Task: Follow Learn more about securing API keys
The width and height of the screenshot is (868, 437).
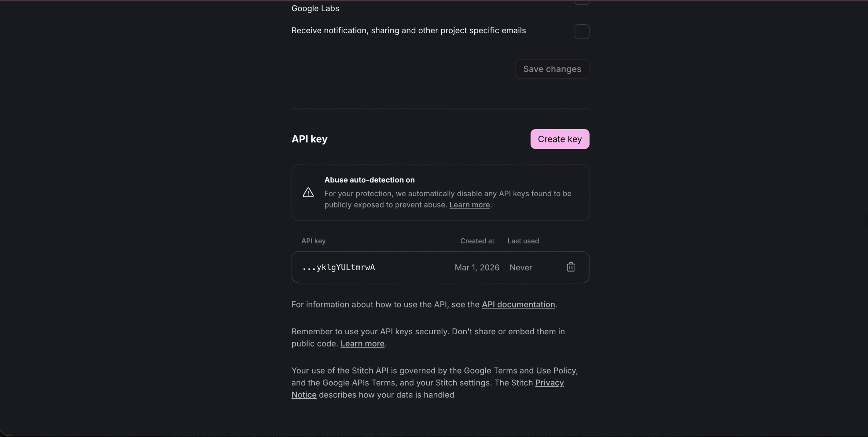Action: pyautogui.click(x=362, y=343)
